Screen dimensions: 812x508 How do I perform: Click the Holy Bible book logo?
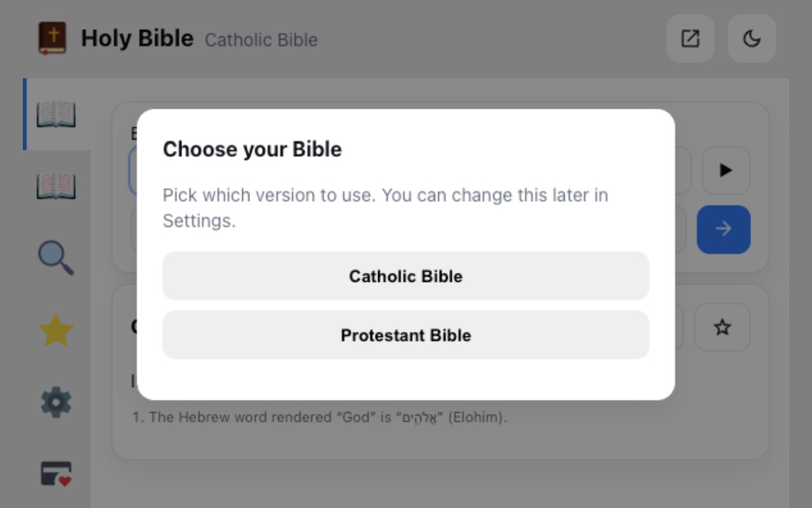tap(52, 39)
